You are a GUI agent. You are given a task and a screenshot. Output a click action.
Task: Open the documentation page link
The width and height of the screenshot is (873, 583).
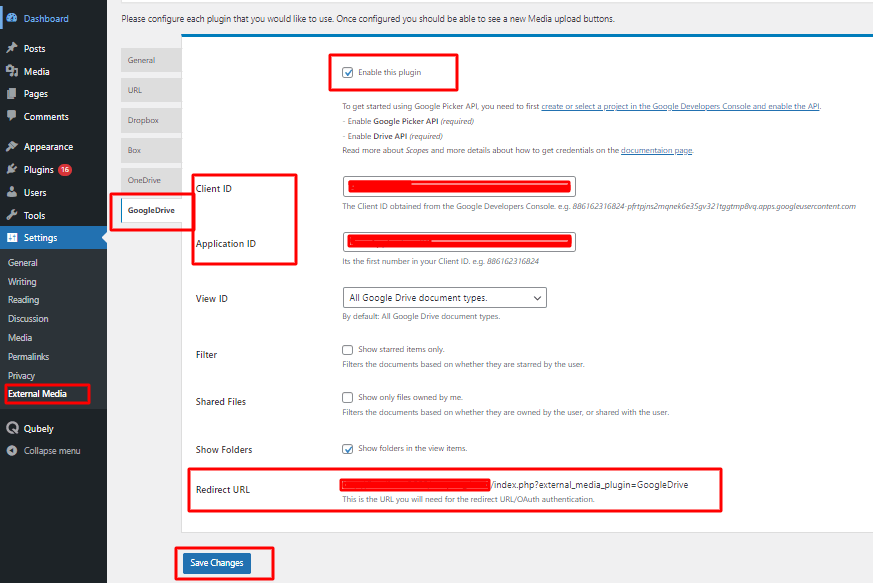656,150
